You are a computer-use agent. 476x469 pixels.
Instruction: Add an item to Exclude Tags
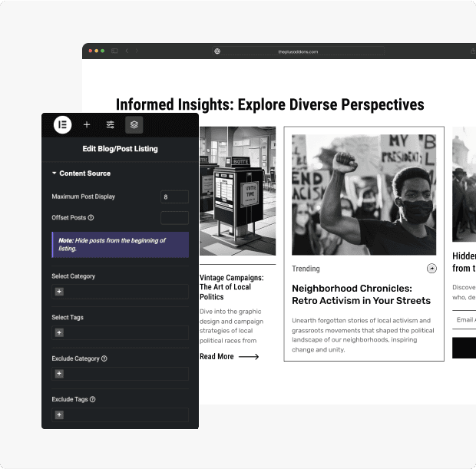pos(59,415)
